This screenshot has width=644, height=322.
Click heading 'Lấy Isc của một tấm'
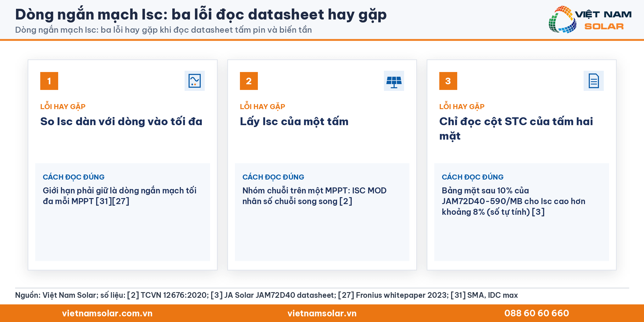click(294, 122)
